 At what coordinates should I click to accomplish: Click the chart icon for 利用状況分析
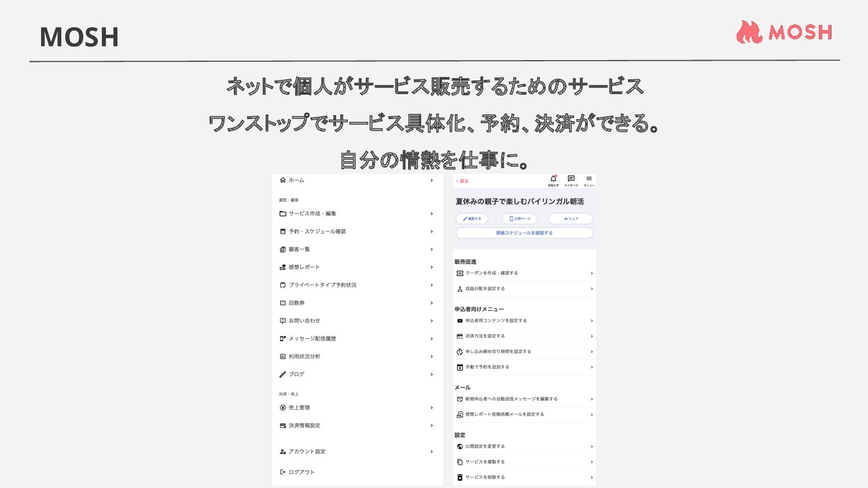282,357
